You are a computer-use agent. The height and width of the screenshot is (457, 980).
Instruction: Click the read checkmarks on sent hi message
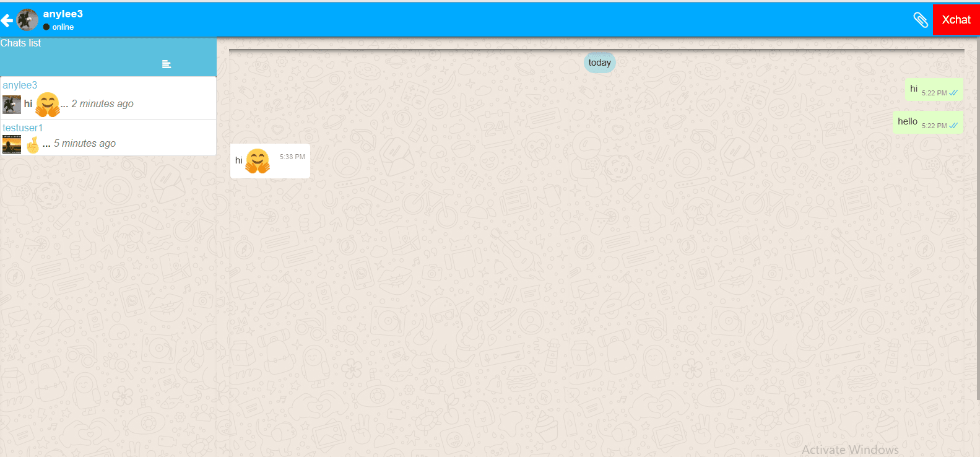(x=953, y=93)
